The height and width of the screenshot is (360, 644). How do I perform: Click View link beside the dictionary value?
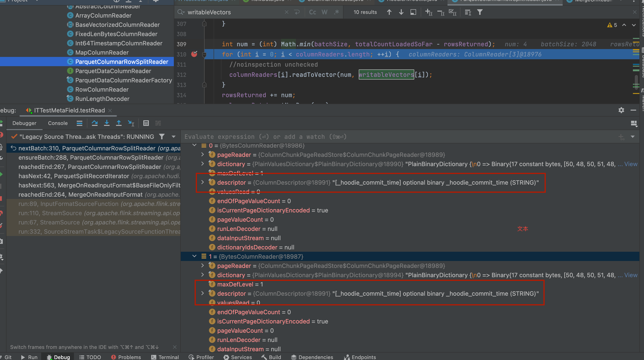[x=630, y=164]
